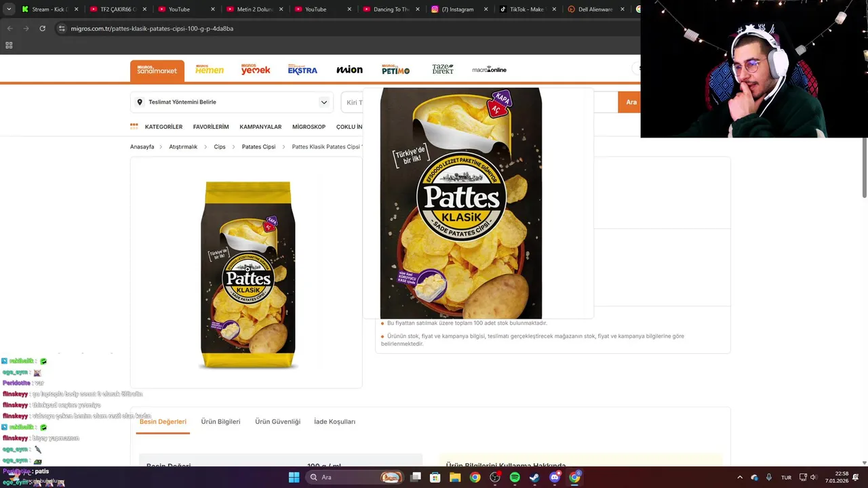Go to the Patates Cipsi breadcrumb
This screenshot has width=868, height=488.
pyautogui.click(x=258, y=147)
